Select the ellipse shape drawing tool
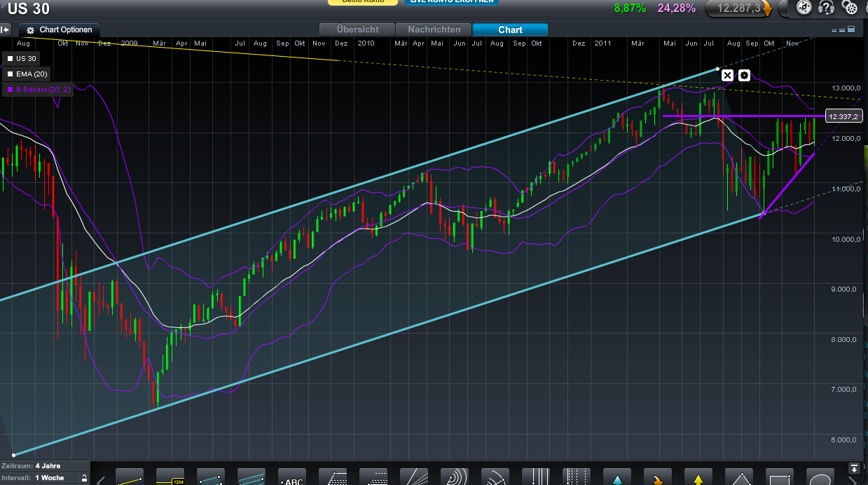 point(820,477)
